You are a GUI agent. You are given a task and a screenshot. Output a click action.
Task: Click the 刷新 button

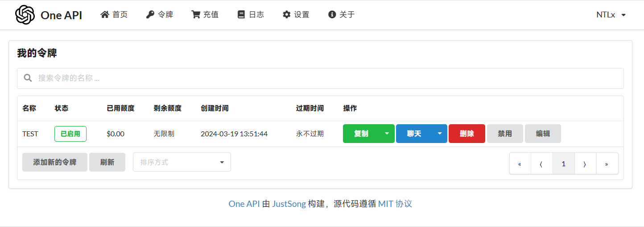[107, 162]
